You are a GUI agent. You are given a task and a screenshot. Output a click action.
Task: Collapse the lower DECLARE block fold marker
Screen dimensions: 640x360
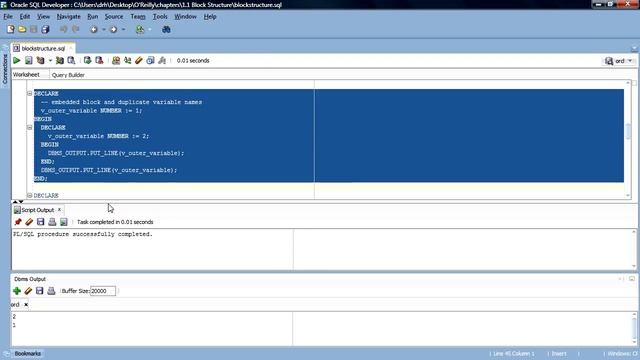pos(29,196)
